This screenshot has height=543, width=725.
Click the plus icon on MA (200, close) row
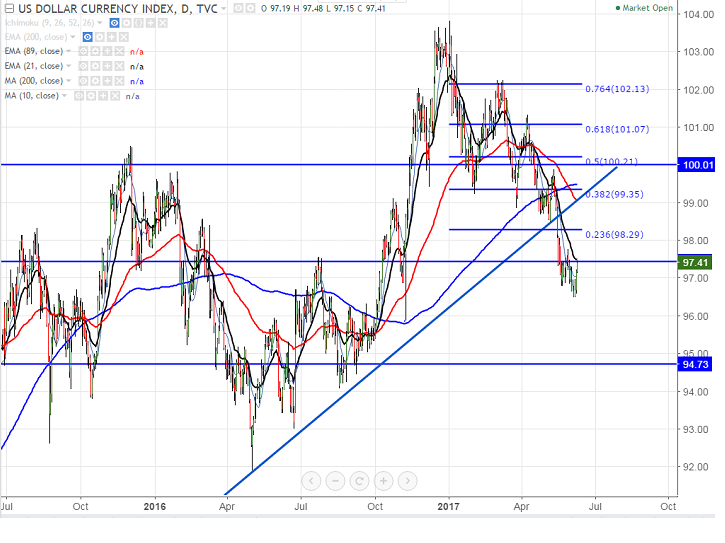pyautogui.click(x=107, y=81)
